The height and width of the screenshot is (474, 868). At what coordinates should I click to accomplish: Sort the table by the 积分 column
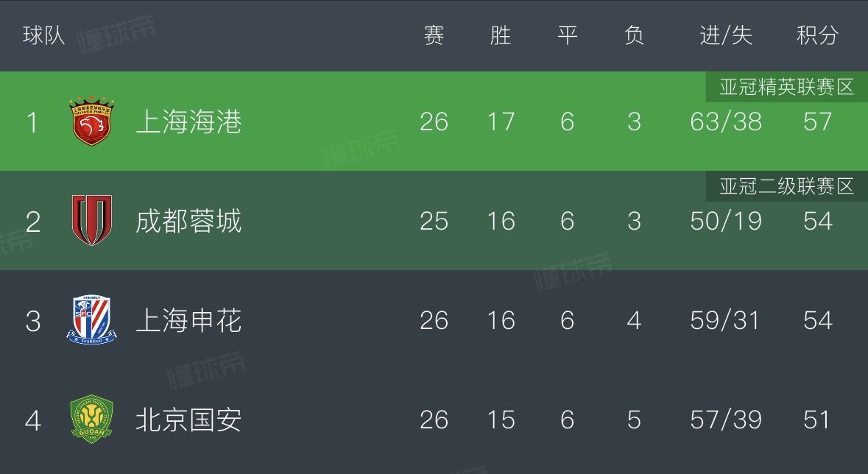click(x=818, y=35)
